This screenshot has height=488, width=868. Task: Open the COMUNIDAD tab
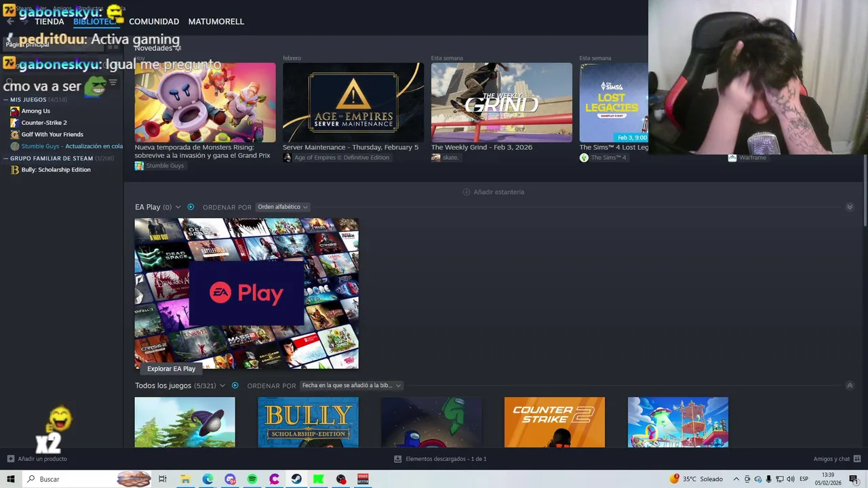(x=154, y=22)
